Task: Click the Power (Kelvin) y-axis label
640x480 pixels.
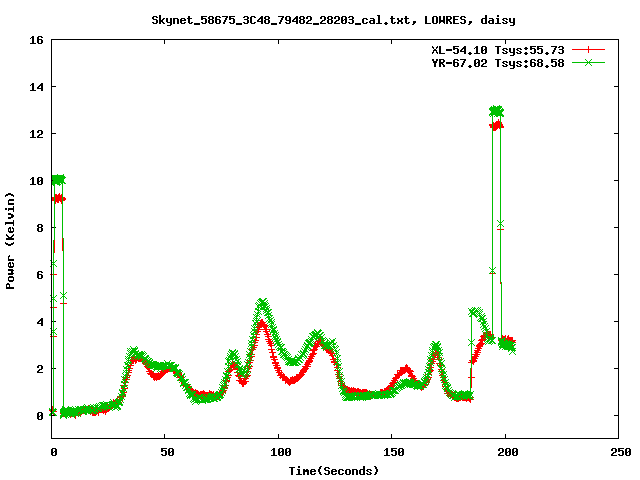Action: 10,241
